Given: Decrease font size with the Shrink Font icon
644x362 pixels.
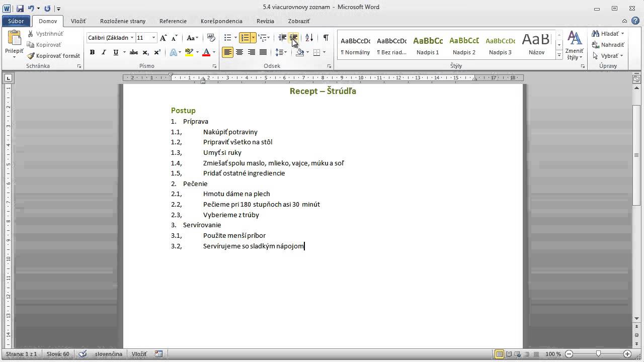Looking at the screenshot, I should click(x=174, y=38).
